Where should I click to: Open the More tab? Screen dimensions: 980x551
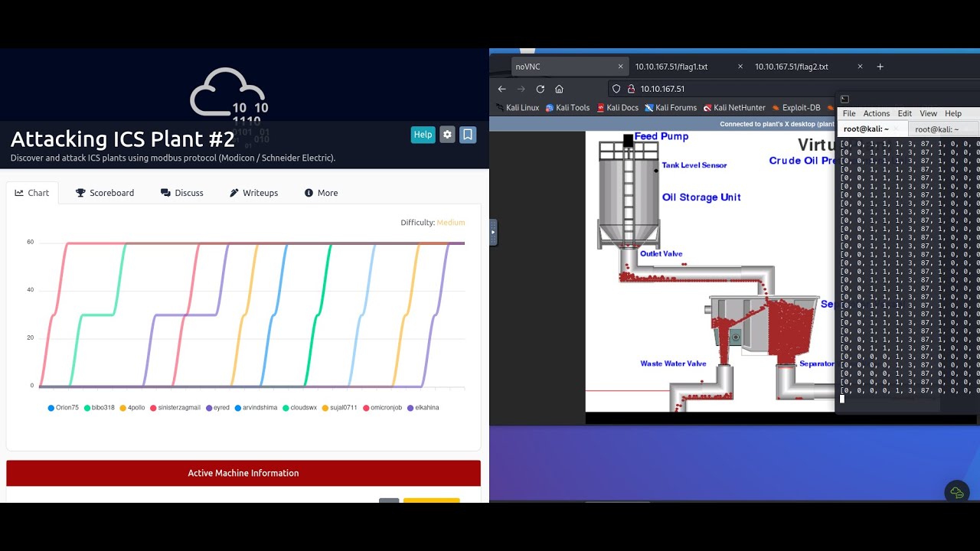[321, 193]
